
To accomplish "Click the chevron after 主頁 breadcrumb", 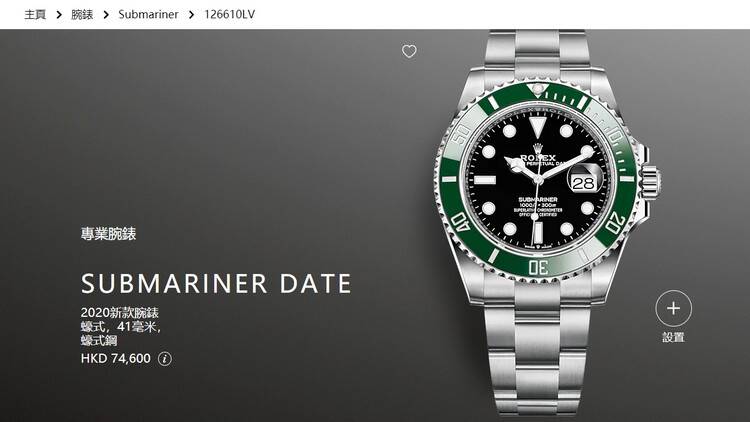I will pyautogui.click(x=59, y=15).
